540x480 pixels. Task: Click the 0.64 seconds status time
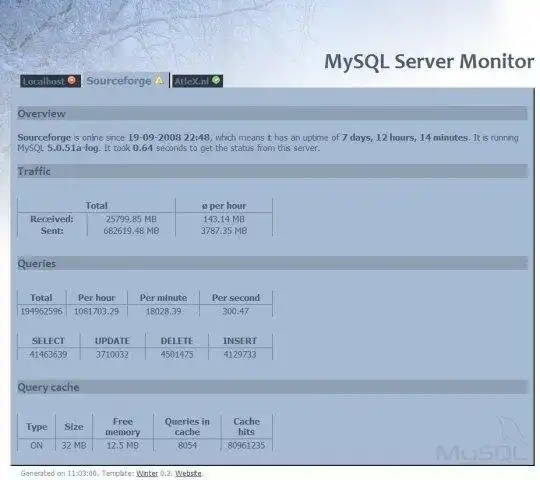click(143, 148)
